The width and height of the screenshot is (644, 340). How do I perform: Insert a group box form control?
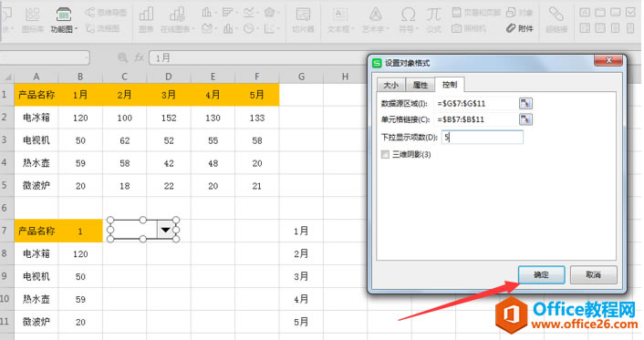(600, 13)
